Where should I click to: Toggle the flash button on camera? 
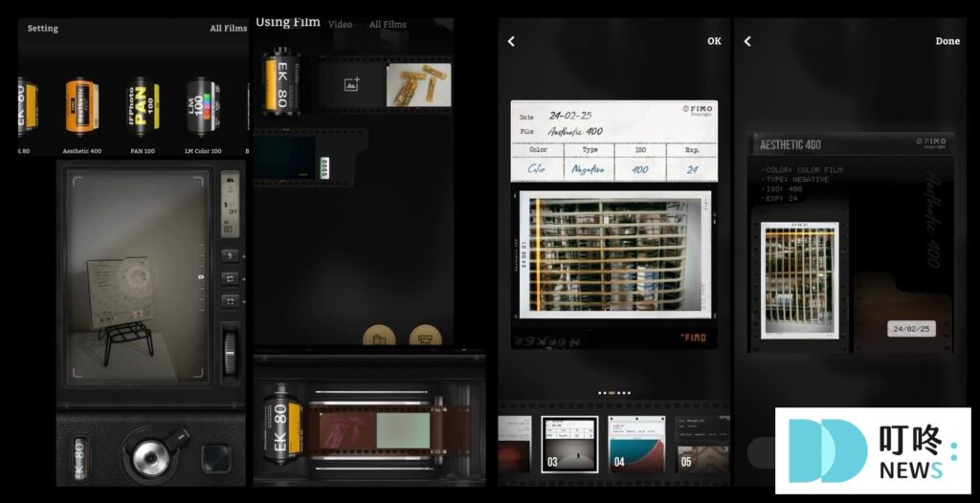tap(230, 255)
